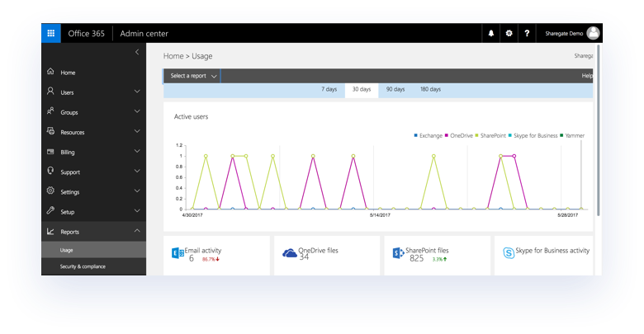Image resolution: width=644 pixels, height=334 pixels.
Task: Toggle Skype for Business legend series
Action: click(x=533, y=135)
